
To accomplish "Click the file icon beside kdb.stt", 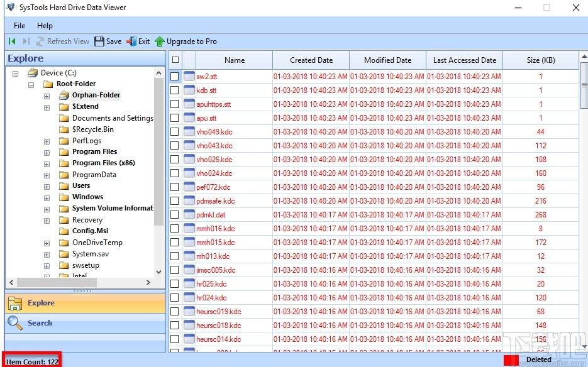I will click(x=189, y=90).
